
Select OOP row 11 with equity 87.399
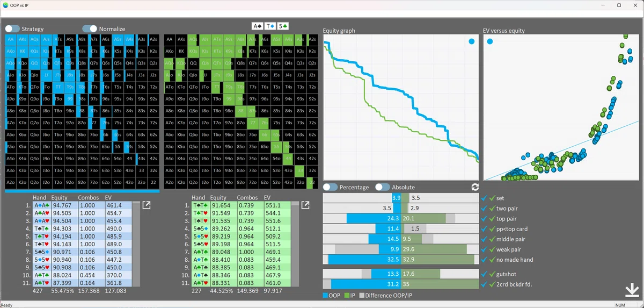[81, 283]
